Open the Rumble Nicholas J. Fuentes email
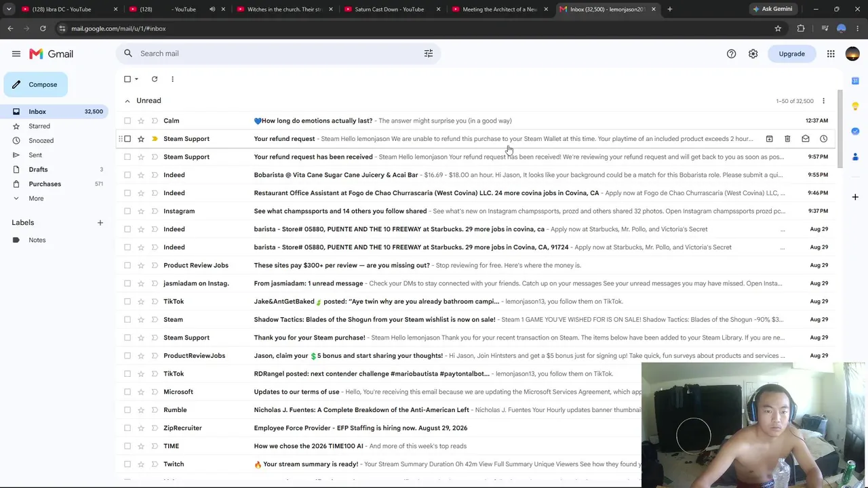This screenshot has width=868, height=488. click(475, 410)
